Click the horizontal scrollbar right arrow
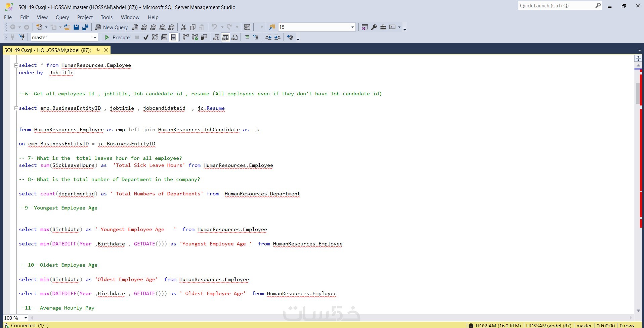This screenshot has height=328, width=644. pos(631,318)
